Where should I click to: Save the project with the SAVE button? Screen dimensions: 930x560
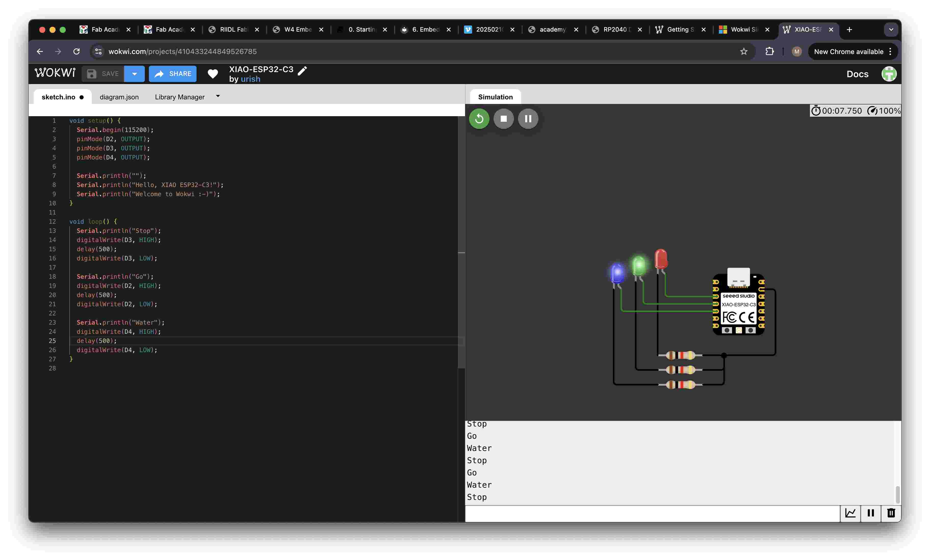(103, 74)
